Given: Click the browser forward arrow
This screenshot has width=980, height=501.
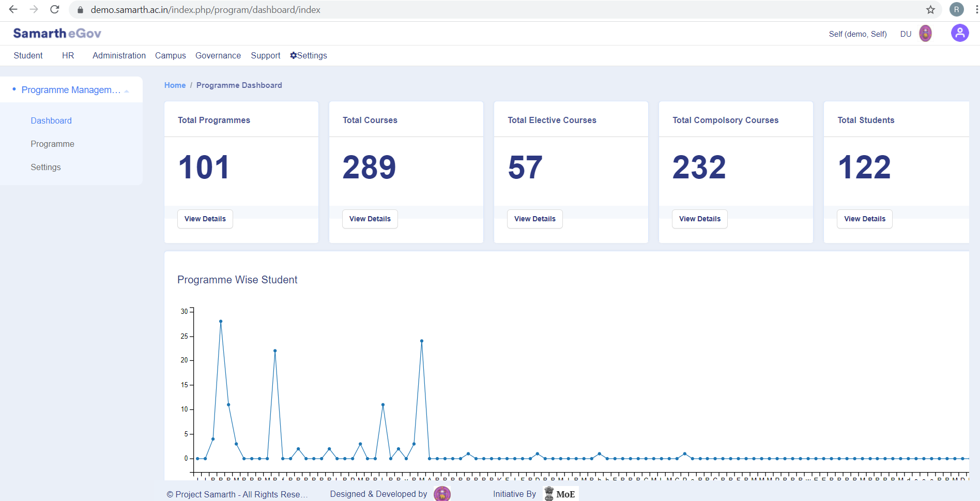Looking at the screenshot, I should pyautogui.click(x=34, y=9).
